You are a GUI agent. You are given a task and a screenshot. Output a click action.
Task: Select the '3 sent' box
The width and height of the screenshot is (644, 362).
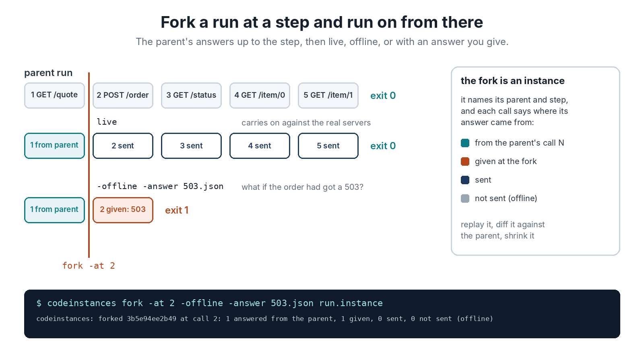point(191,146)
